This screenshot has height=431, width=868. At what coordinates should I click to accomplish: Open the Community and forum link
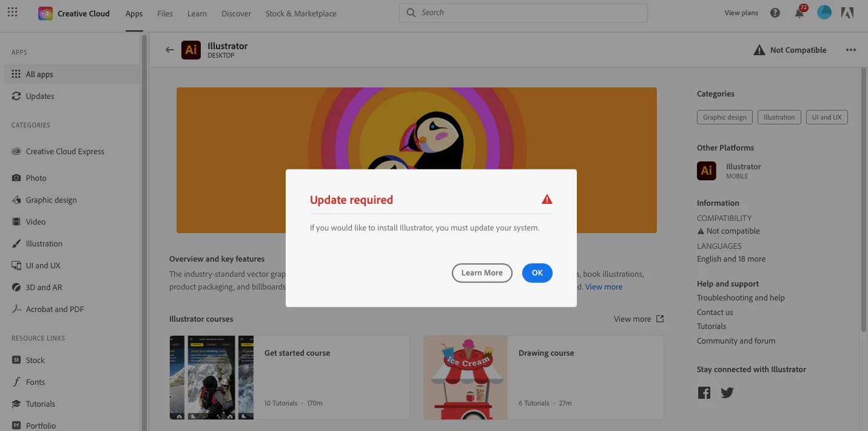736,341
